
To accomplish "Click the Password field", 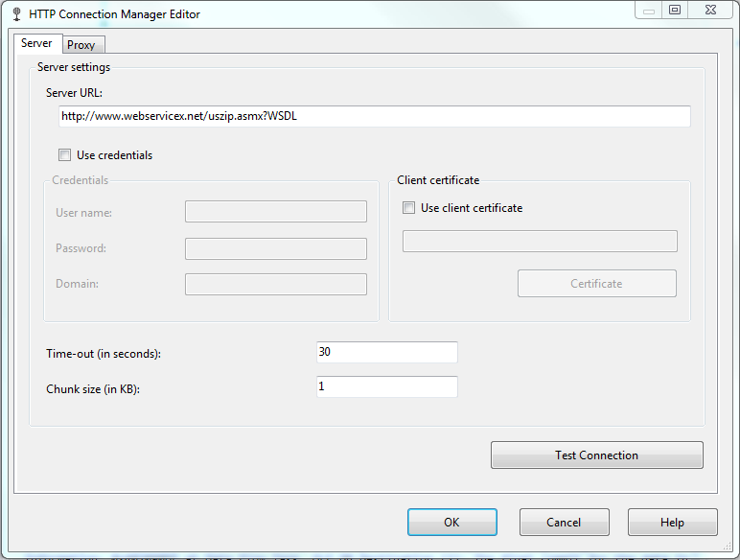I will pyautogui.click(x=276, y=249).
